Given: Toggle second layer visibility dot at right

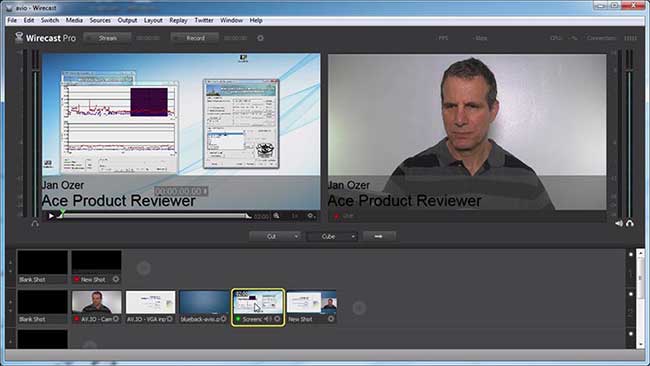Looking at the screenshot, I should [x=631, y=294].
